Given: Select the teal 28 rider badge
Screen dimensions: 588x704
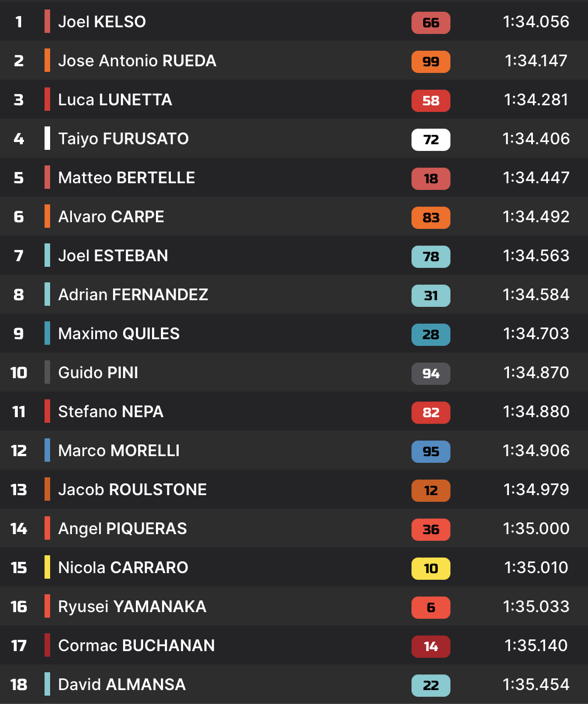Looking at the screenshot, I should coord(430,335).
